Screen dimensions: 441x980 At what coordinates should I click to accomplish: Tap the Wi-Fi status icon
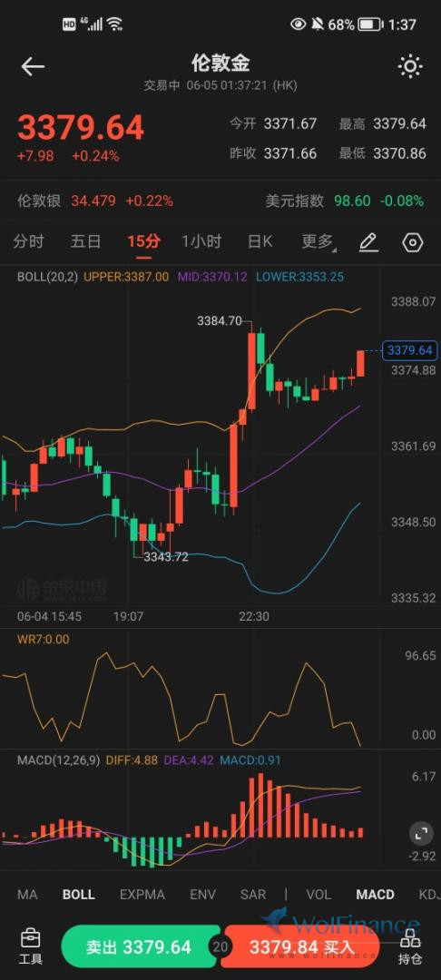pyautogui.click(x=114, y=24)
